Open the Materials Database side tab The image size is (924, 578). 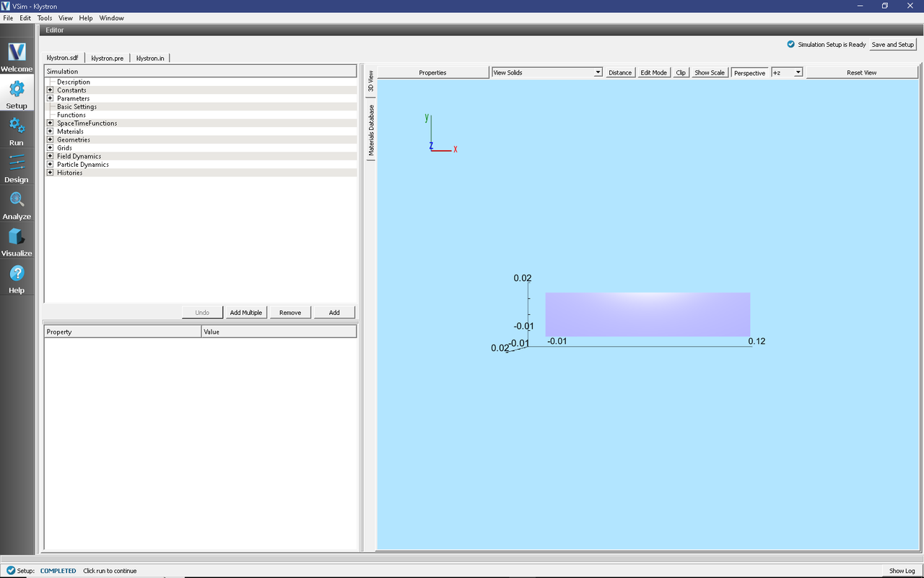click(371, 130)
